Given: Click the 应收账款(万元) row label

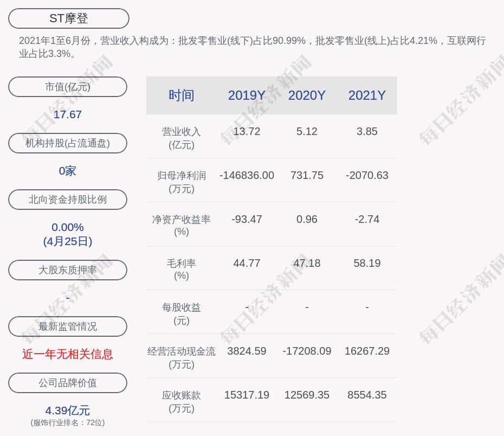Looking at the screenshot, I should pyautogui.click(x=182, y=402).
